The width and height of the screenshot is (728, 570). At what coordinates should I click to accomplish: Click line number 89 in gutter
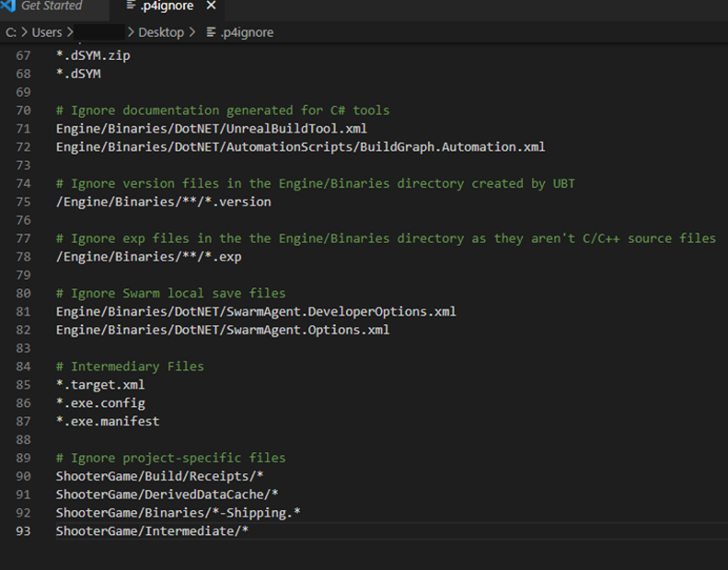23,458
